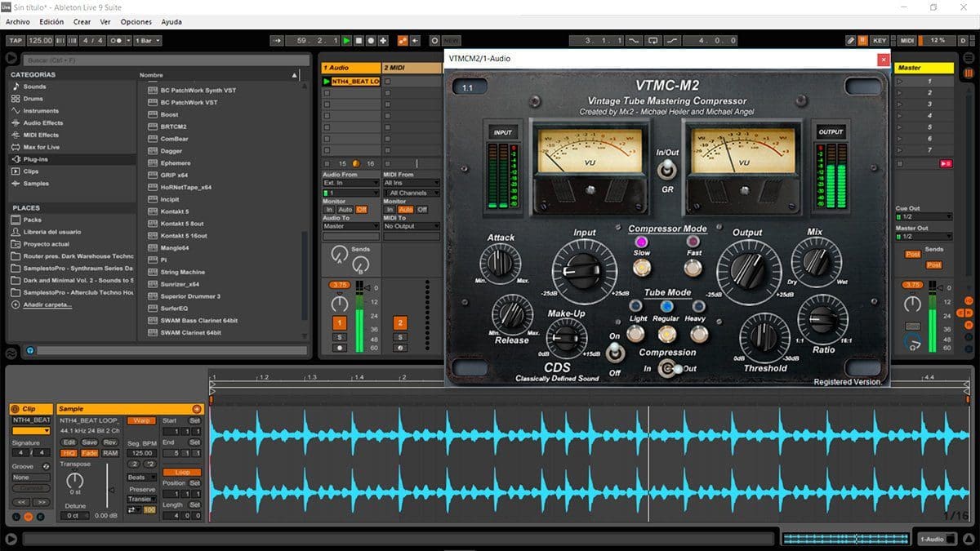Click the browser search field
980x551 pixels.
coord(166,60)
